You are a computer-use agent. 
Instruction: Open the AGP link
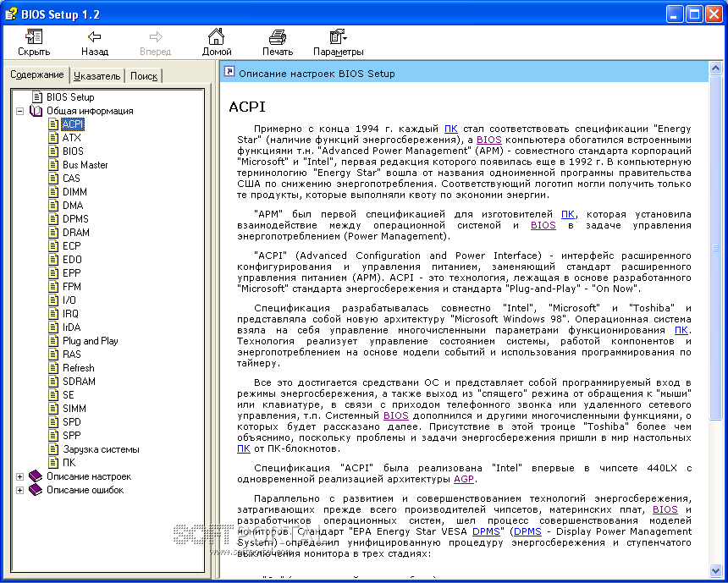point(463,479)
